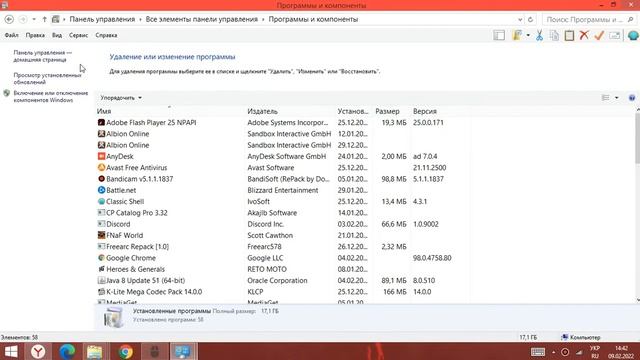The height and width of the screenshot is (360, 640).
Task: Select the Discord program
Action: [118, 224]
